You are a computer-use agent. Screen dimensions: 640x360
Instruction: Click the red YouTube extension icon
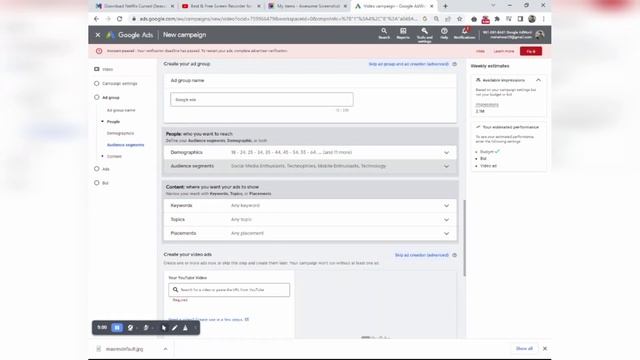[485, 19]
